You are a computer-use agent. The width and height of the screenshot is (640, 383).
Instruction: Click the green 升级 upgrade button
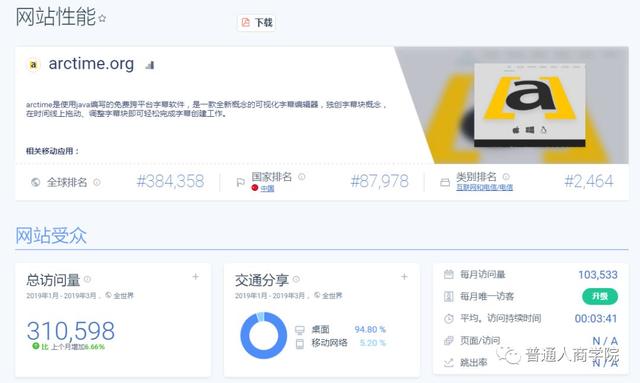600,296
